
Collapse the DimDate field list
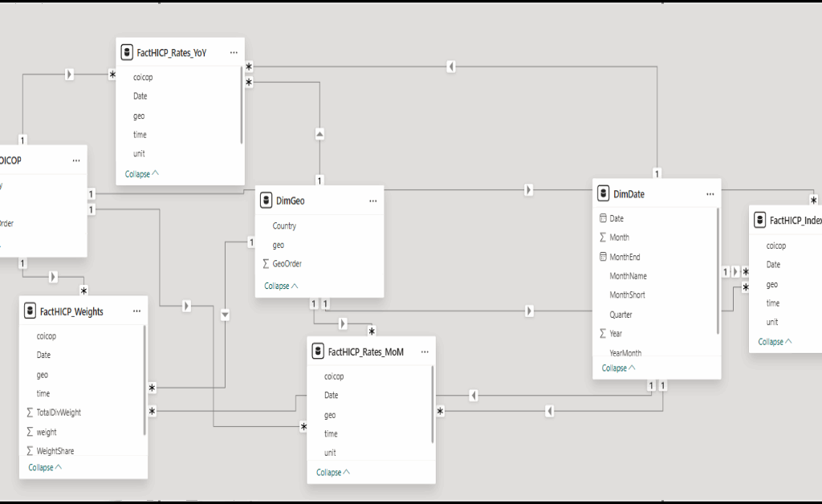[617, 368]
